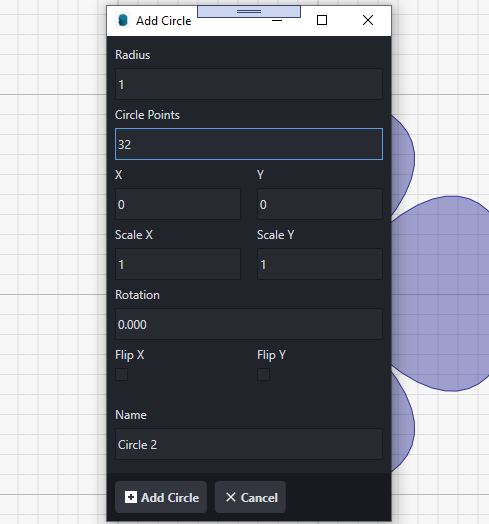Select the Rotation input field
Viewport: 489px width, 524px height.
(x=249, y=324)
